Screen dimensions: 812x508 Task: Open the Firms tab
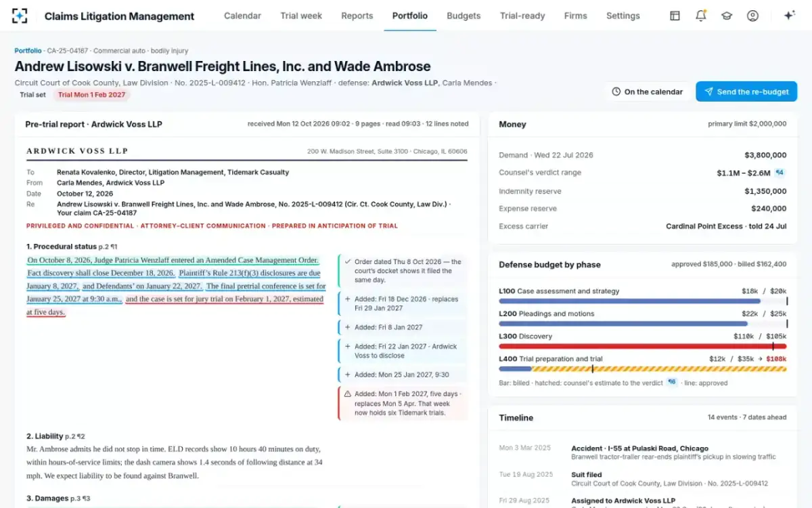click(576, 16)
